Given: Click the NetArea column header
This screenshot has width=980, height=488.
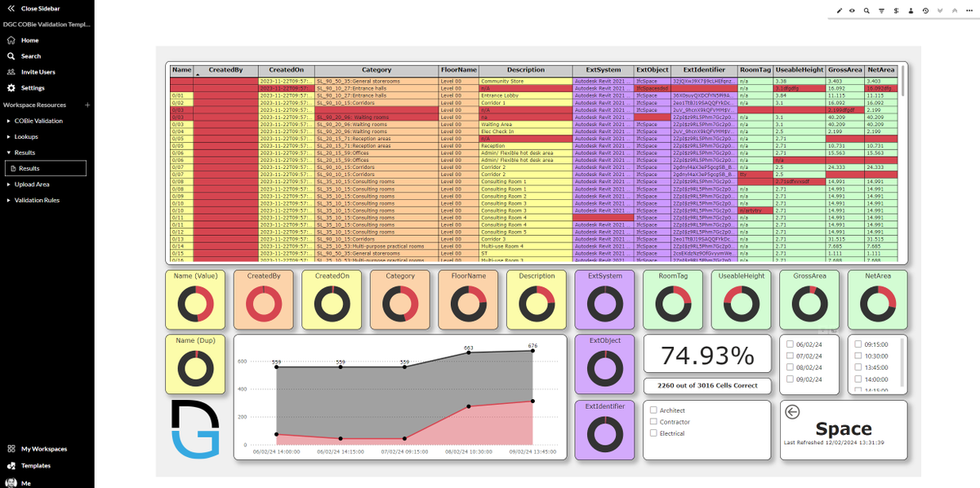Looking at the screenshot, I should [x=881, y=70].
